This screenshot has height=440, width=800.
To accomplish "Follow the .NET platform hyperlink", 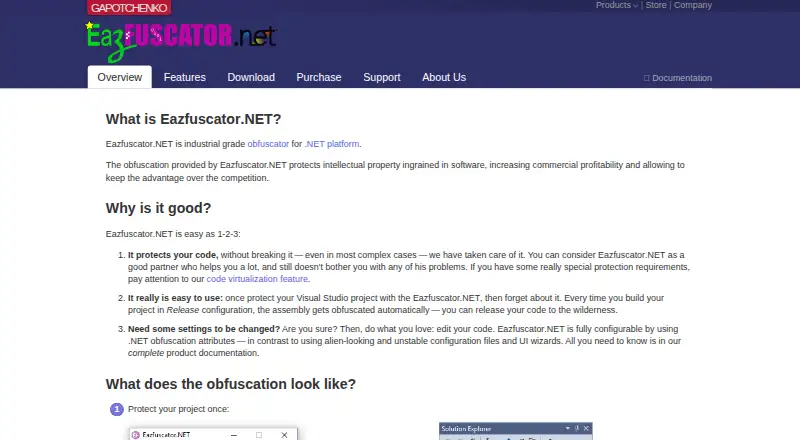I will point(332,144).
